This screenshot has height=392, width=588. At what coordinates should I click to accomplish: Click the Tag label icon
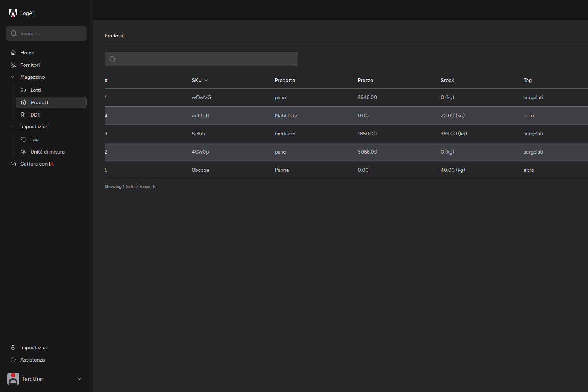point(23,139)
